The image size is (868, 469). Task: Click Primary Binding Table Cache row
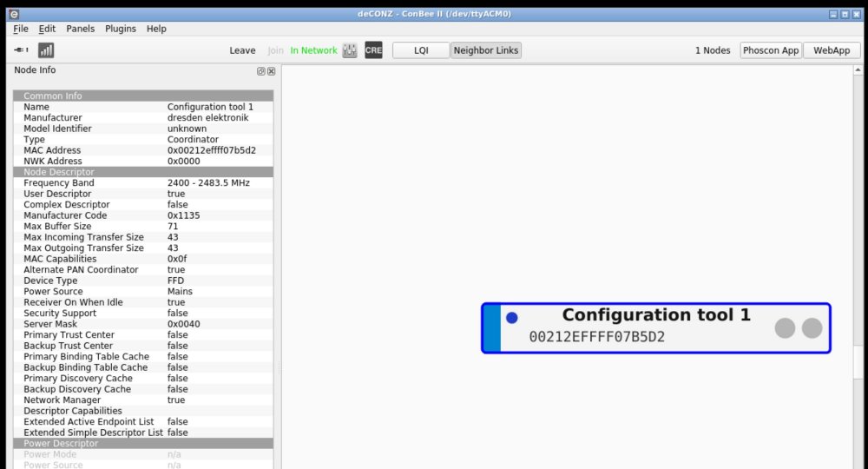[143, 356]
